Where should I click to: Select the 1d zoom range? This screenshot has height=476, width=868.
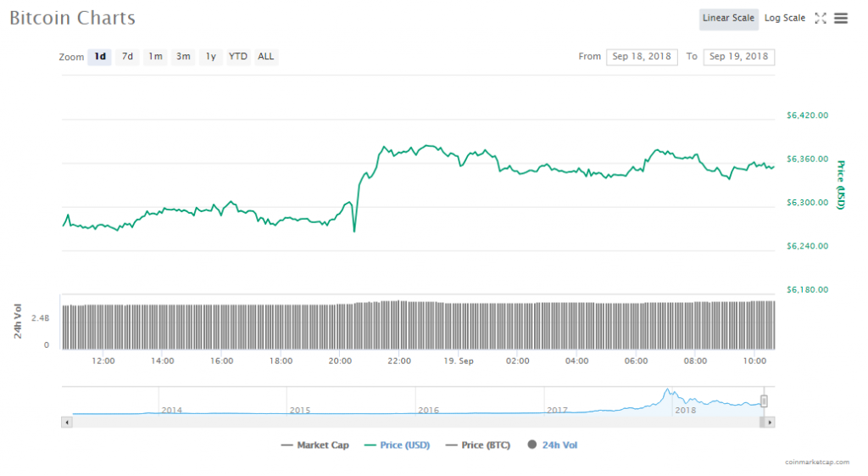click(100, 57)
